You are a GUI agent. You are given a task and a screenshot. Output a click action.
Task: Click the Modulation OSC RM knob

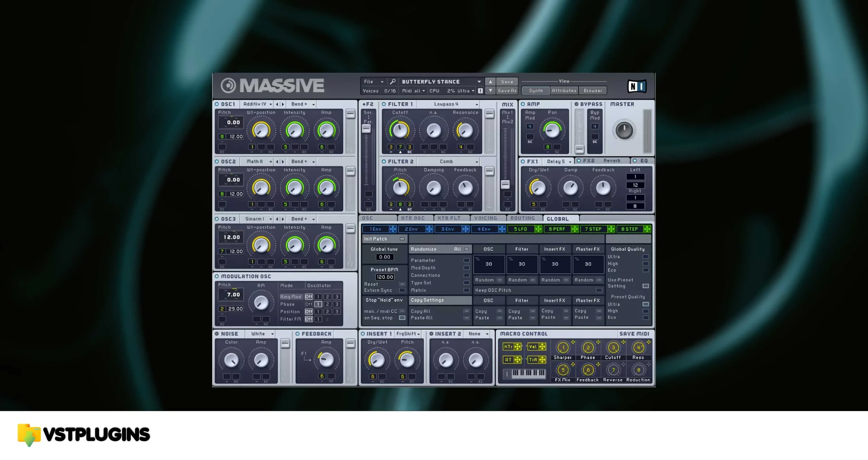(x=261, y=303)
